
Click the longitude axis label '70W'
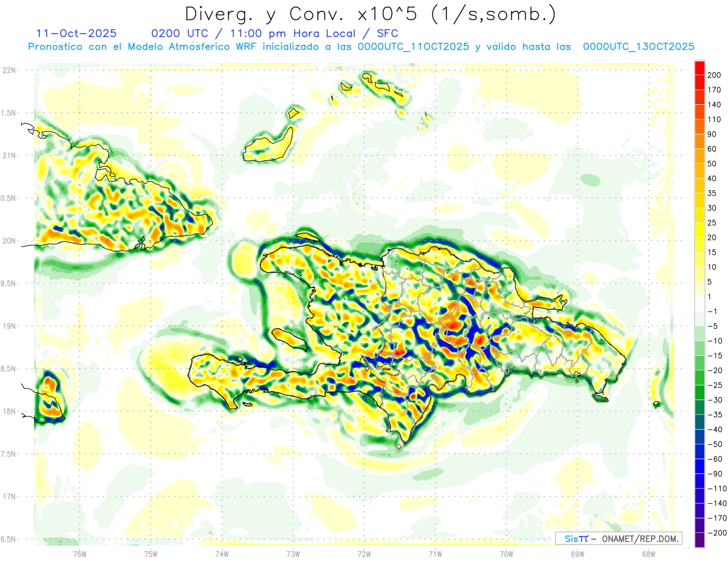507,554
